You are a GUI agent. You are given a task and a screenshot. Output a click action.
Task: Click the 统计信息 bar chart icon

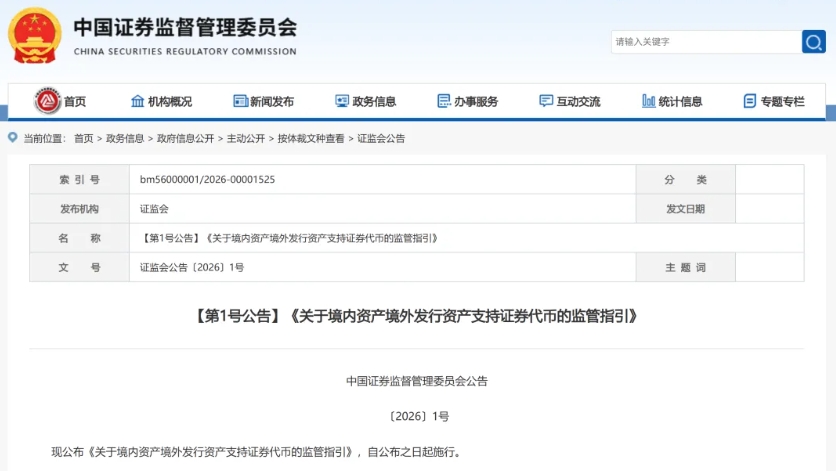point(648,101)
